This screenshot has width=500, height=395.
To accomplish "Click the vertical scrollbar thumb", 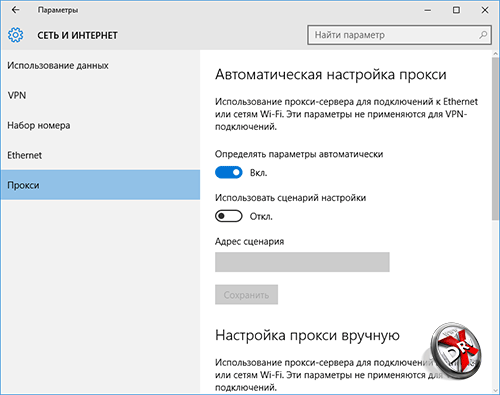I will pyautogui.click(x=495, y=138).
